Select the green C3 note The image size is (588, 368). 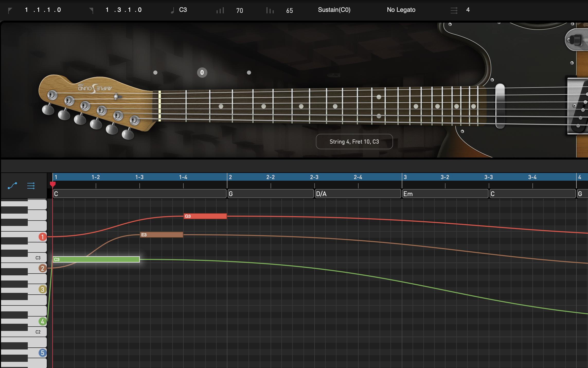(x=96, y=259)
